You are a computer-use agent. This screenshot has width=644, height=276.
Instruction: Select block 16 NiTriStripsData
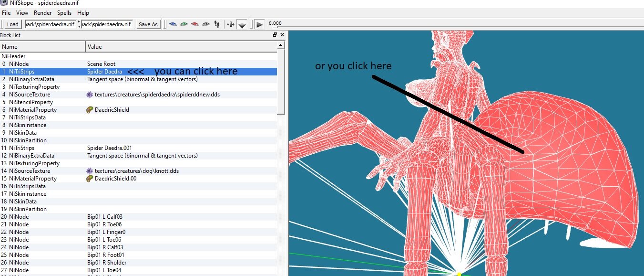138,186
